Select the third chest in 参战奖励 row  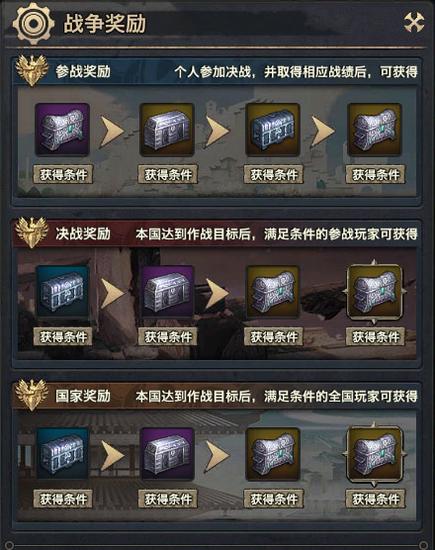[273, 129]
